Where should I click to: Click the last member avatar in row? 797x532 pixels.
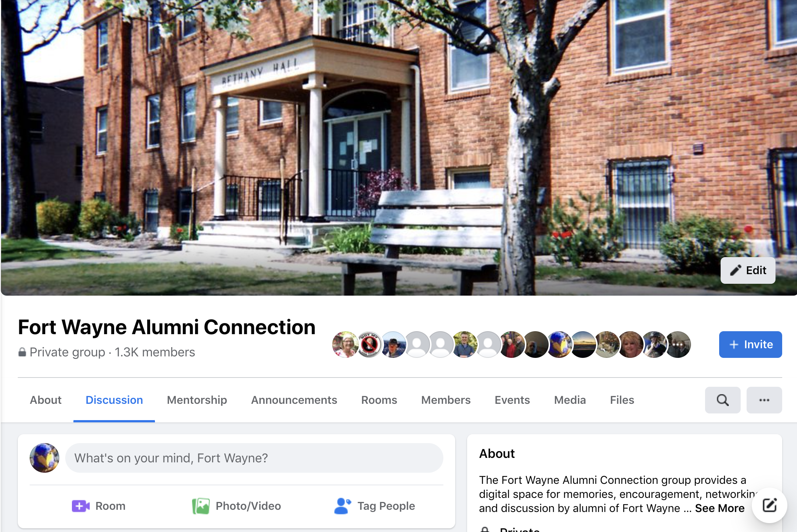(678, 345)
